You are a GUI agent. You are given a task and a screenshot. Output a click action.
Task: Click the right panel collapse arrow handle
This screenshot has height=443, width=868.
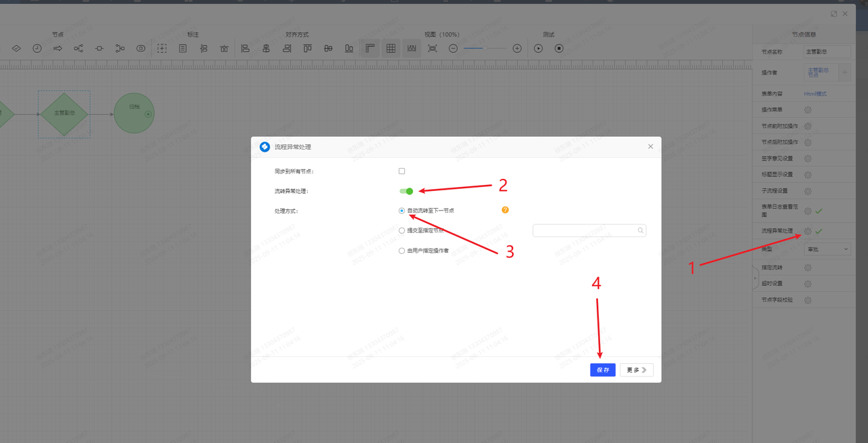pyautogui.click(x=755, y=278)
